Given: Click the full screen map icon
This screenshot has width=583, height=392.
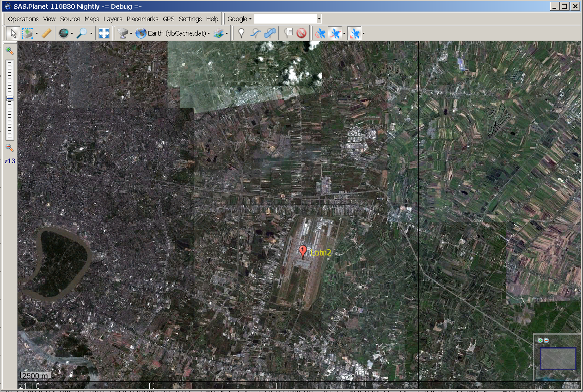Looking at the screenshot, I should pos(104,33).
